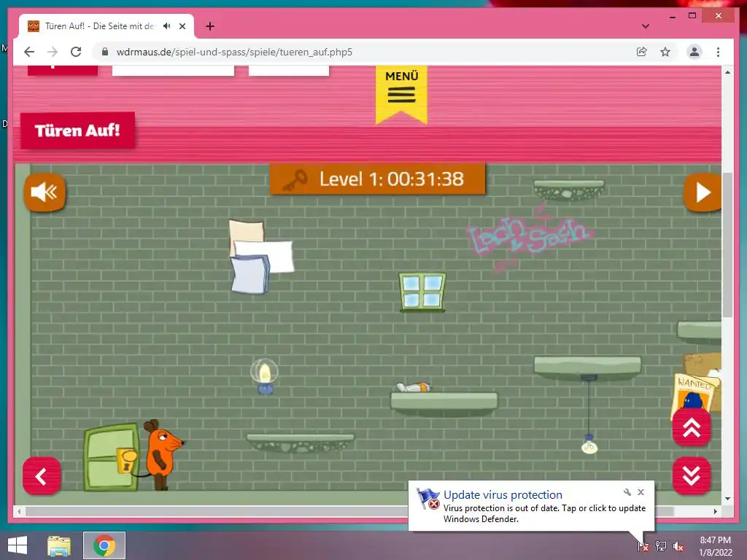Viewport: 747px width, 560px height.
Task: Open Chrome three-dot menu
Action: coord(718,52)
